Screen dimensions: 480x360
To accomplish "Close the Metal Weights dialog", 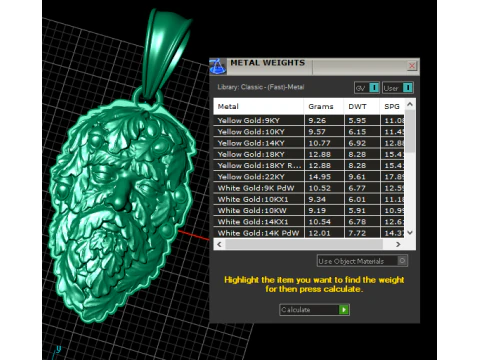I will (412, 66).
